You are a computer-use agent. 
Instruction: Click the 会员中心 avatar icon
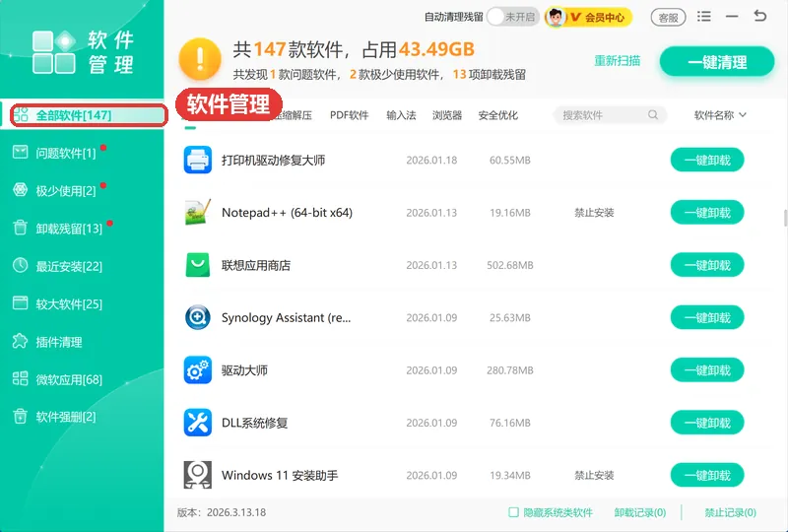(556, 17)
